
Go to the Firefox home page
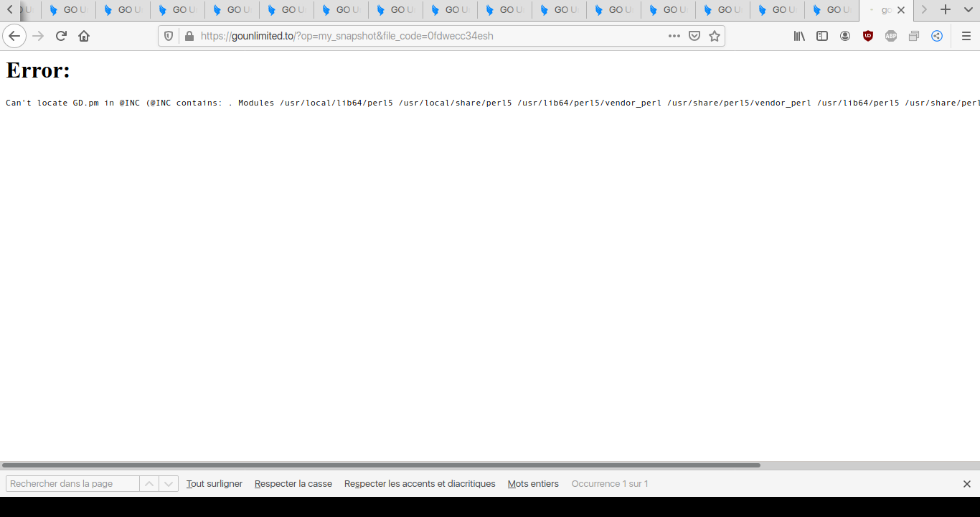[84, 36]
